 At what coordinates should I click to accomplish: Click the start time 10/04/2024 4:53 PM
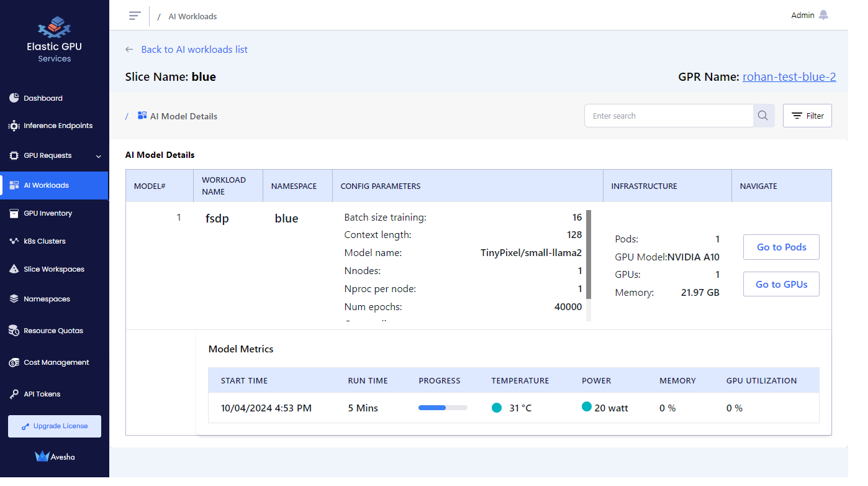pos(266,408)
